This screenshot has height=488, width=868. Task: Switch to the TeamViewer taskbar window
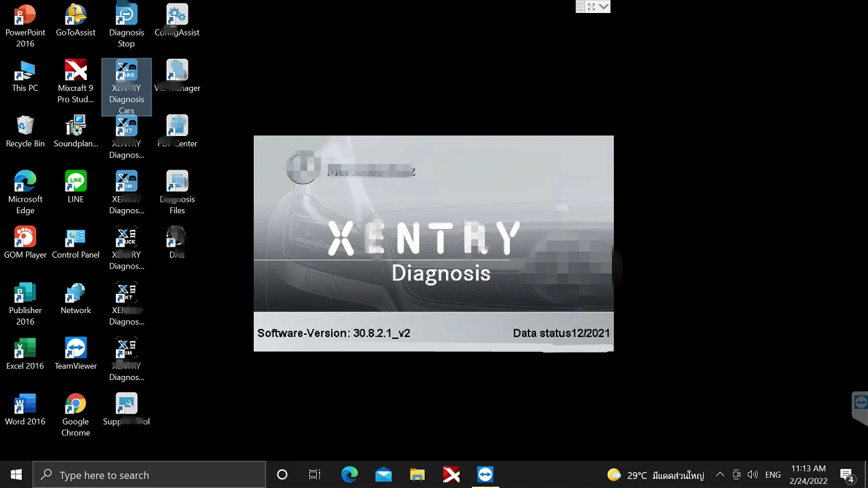[x=486, y=474]
